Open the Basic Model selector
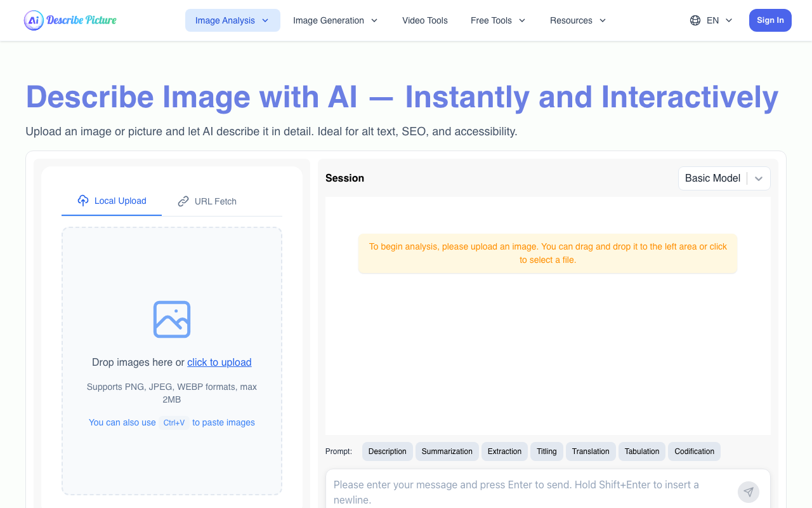Image resolution: width=812 pixels, height=508 pixels. coord(724,178)
